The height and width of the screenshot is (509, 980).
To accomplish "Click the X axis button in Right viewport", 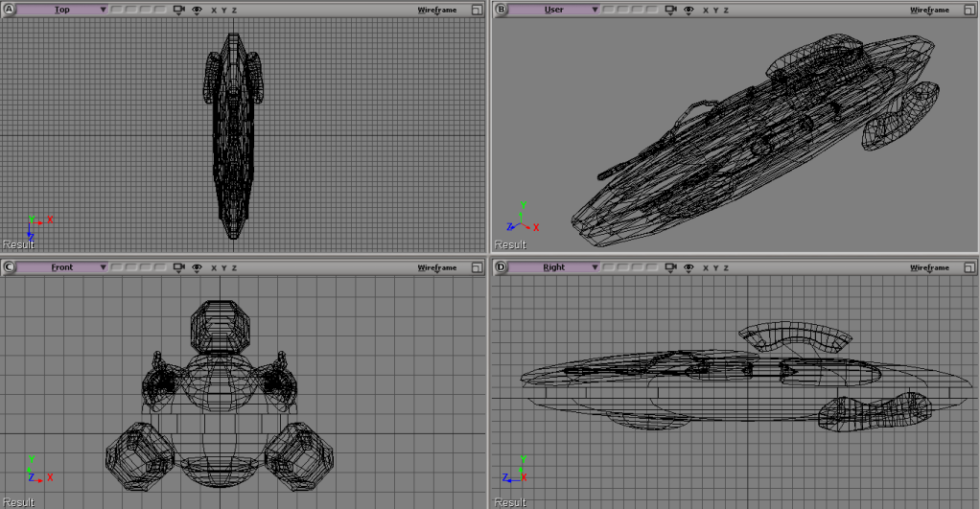I will point(706,268).
